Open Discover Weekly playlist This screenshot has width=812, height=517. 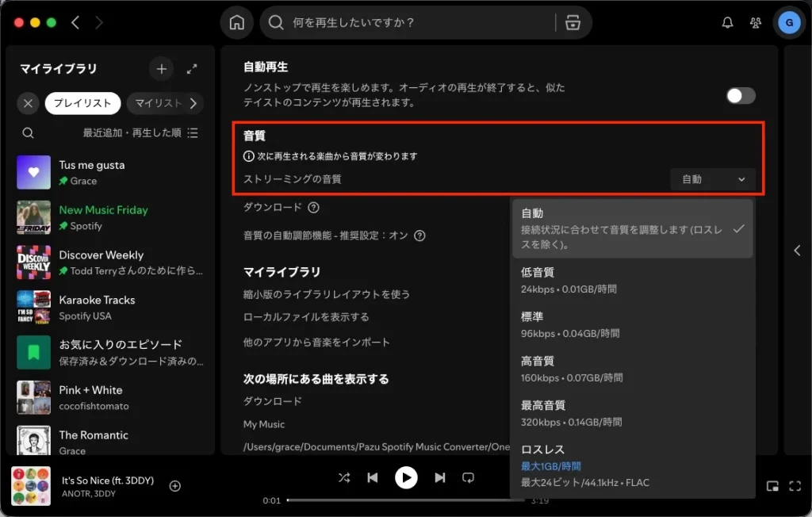tap(111, 262)
